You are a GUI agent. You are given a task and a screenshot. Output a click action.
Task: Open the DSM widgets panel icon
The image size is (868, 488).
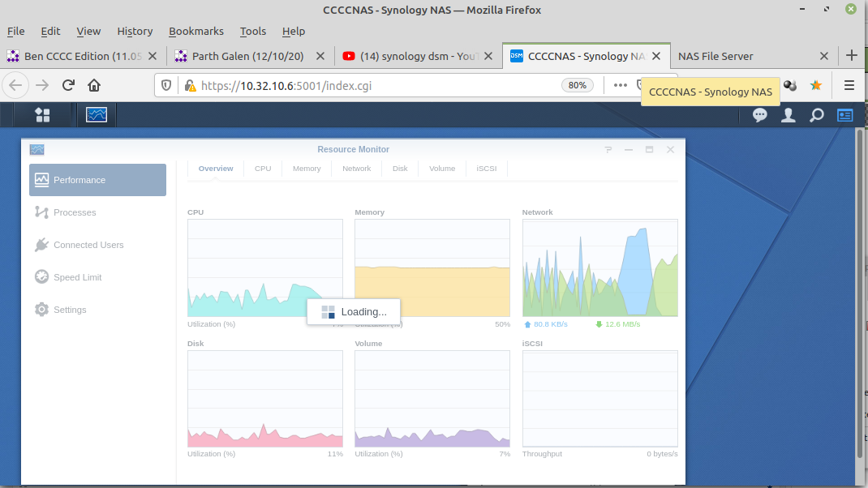pos(845,115)
